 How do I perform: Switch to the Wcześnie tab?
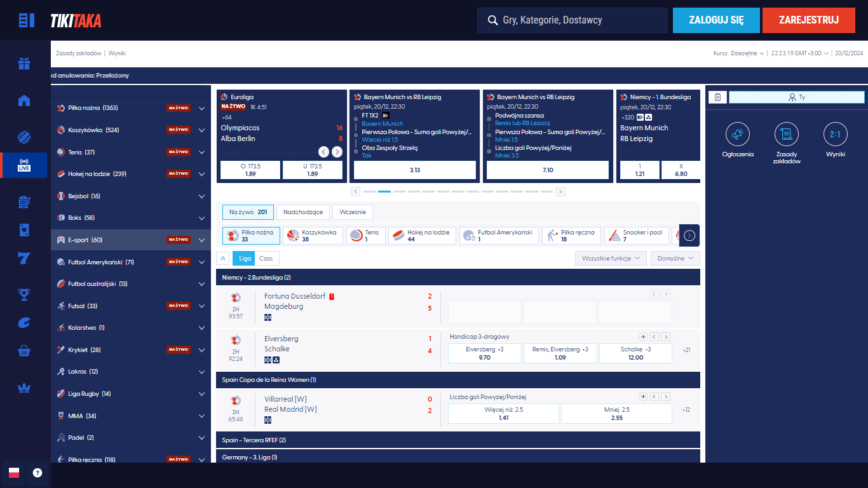353,212
